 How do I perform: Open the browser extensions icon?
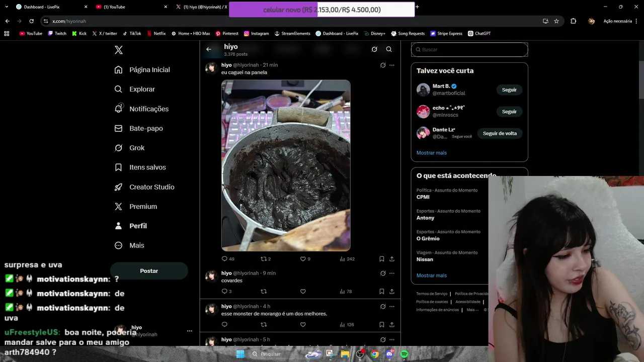pos(574,21)
